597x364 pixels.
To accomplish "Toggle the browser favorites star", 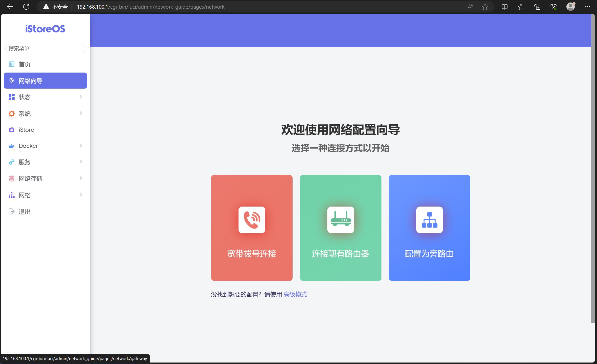I will click(485, 7).
